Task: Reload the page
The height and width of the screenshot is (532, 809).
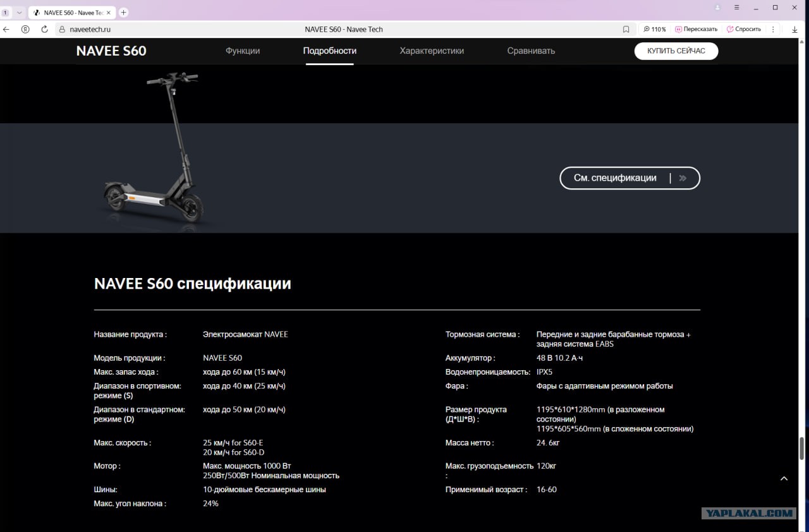Action: coord(44,29)
